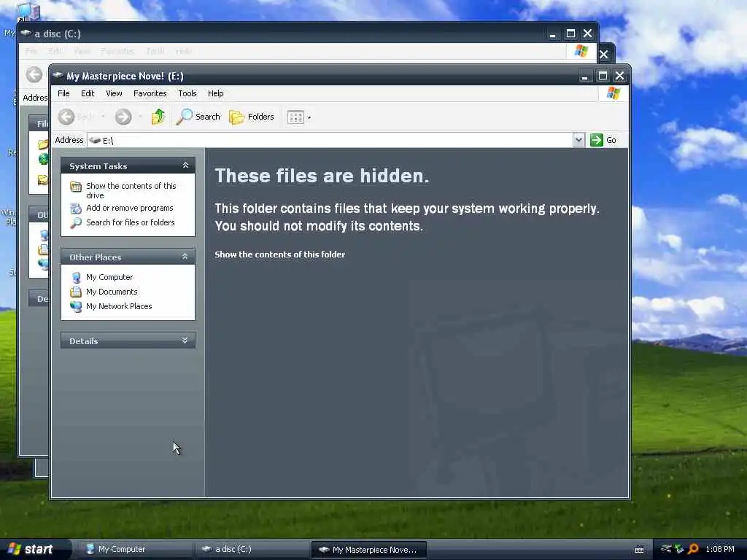This screenshot has height=560, width=747.
Task: Click the Windows flag logo in a disc (C:) window
Action: click(x=581, y=51)
